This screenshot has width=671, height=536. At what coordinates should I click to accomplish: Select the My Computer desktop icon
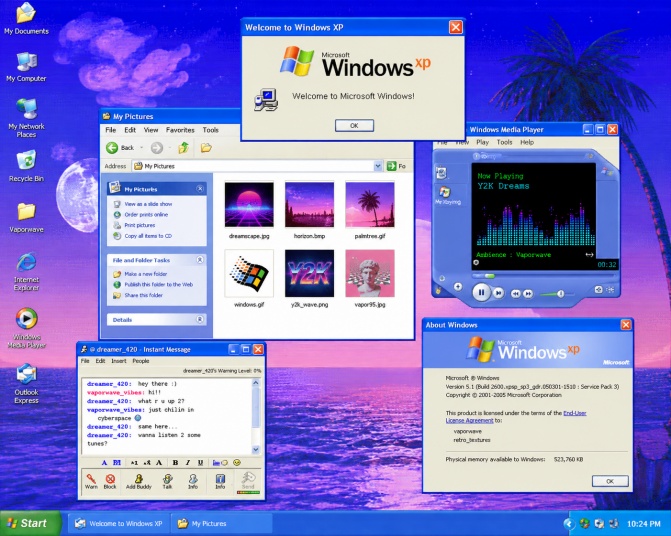[26, 67]
